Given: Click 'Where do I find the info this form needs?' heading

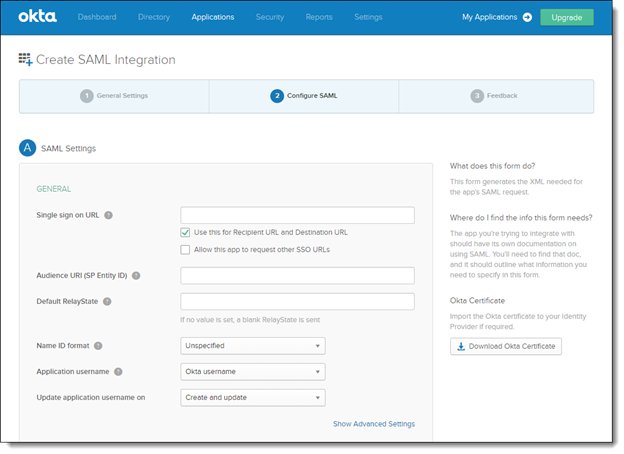Looking at the screenshot, I should pos(521,218).
